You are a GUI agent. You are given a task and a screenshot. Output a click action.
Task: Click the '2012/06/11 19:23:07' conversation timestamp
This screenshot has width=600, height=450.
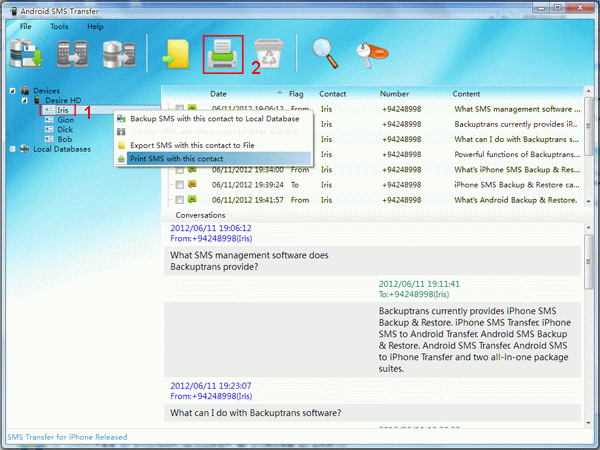211,386
